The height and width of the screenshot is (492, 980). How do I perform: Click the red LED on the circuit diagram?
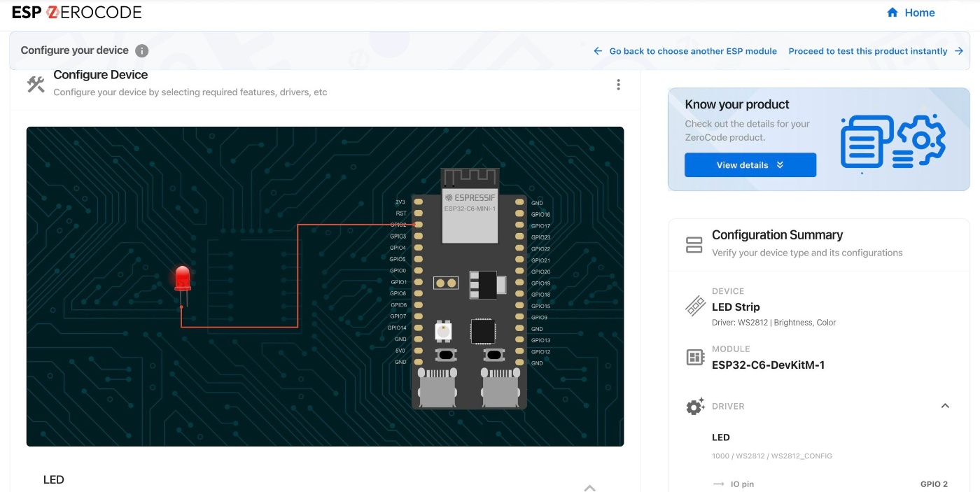click(183, 279)
